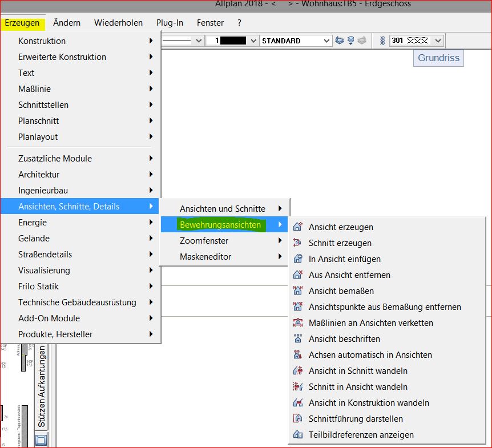Open the STANDARD layer dropdown

(326, 41)
